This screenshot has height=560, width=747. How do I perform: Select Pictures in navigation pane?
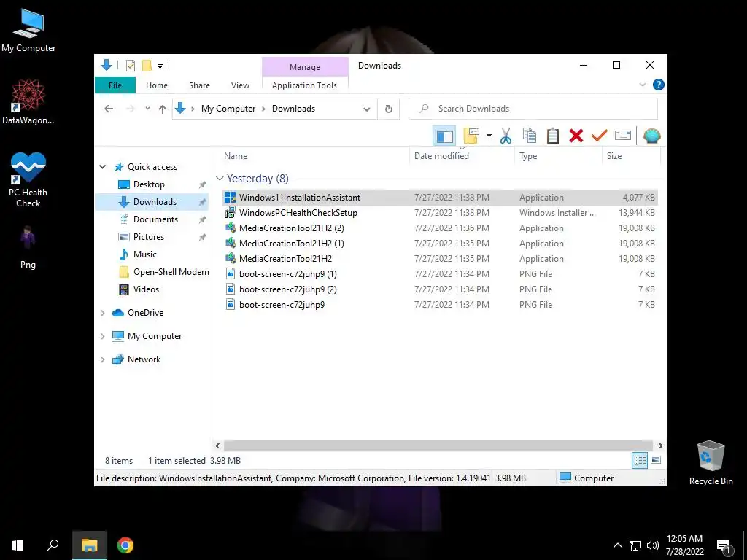point(148,237)
